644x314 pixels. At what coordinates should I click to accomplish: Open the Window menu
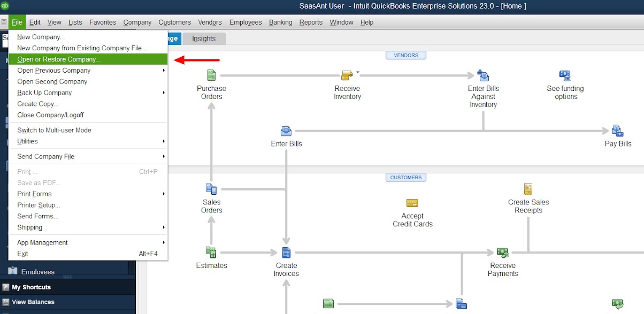click(341, 22)
